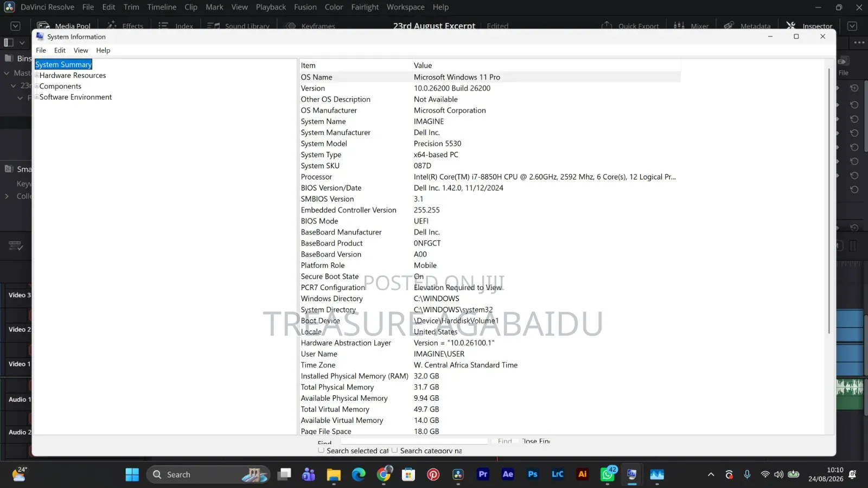Select the Processor row
Image resolution: width=868 pixels, height=488 pixels.
point(490,177)
